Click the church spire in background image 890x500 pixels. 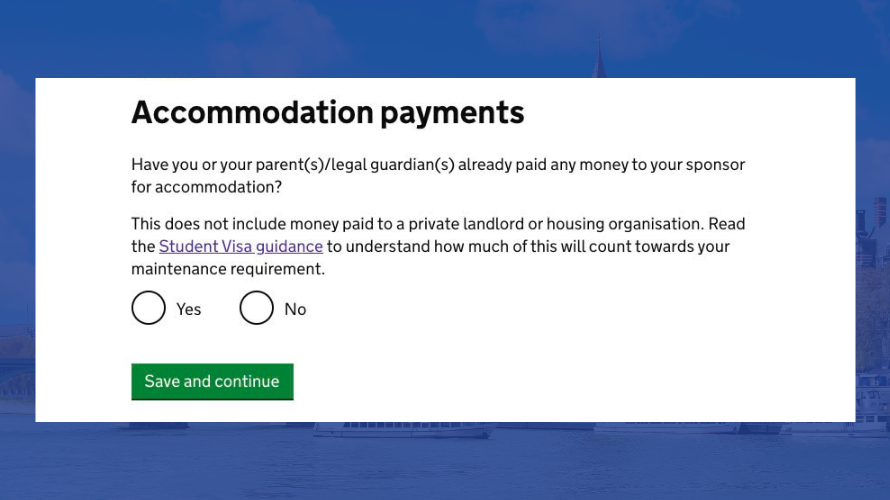point(599,55)
